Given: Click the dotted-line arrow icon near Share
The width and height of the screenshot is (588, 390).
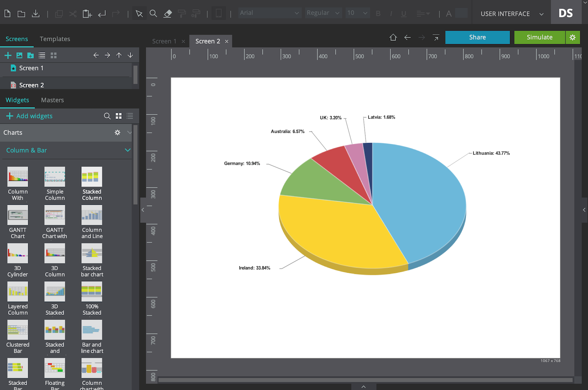Looking at the screenshot, I should click(436, 37).
